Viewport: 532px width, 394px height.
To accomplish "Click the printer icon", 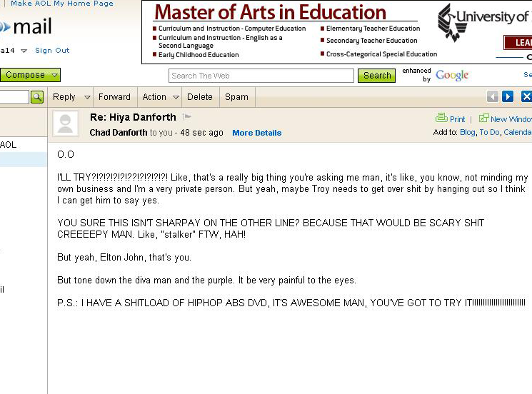I will pyautogui.click(x=441, y=118).
